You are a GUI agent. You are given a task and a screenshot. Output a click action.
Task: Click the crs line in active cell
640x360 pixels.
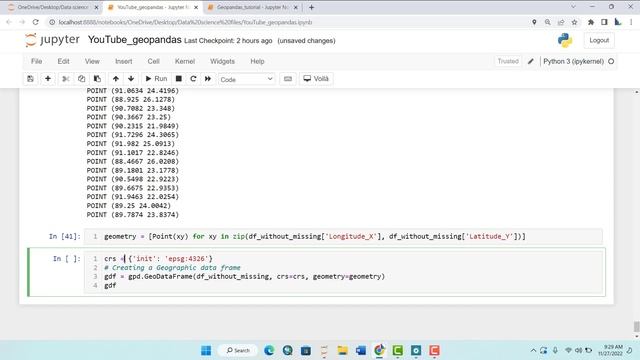coord(158,259)
